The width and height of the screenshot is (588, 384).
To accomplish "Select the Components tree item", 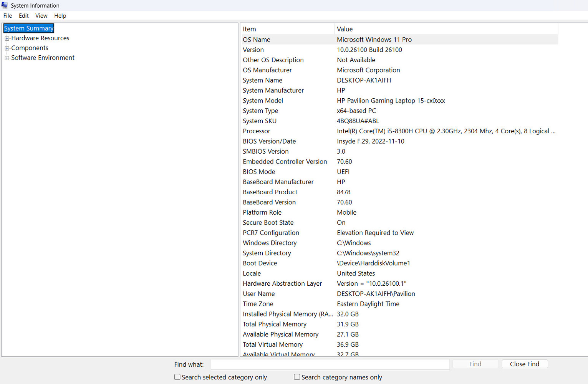I will 30,48.
